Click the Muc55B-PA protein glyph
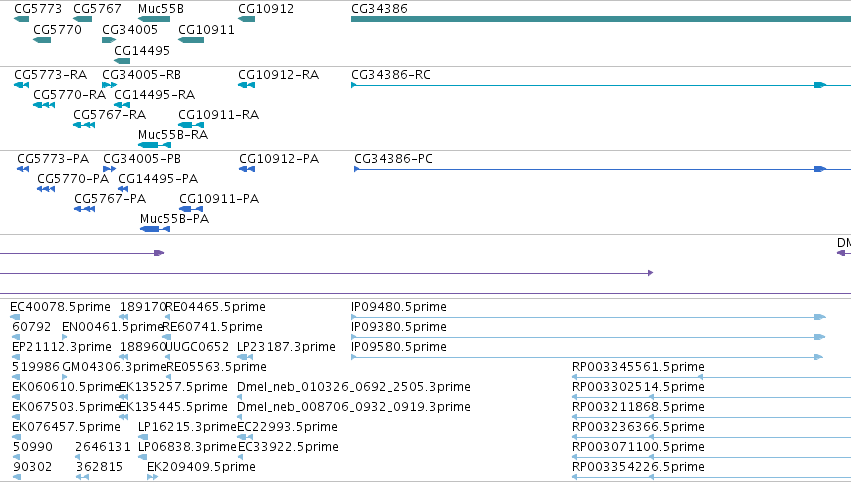This screenshot has width=851, height=482. point(155,229)
